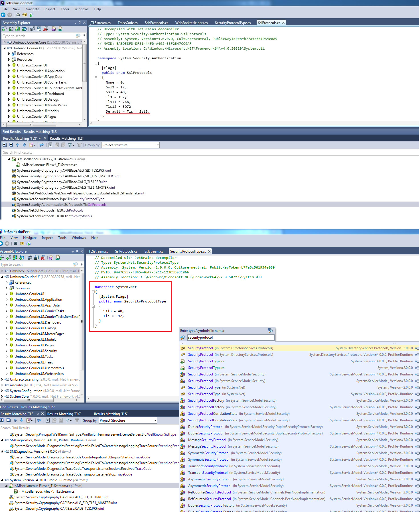Screen dimensions: 420x512
Task: Click the chip-shaped toolbar icon, top window
Action: [x=18, y=15]
